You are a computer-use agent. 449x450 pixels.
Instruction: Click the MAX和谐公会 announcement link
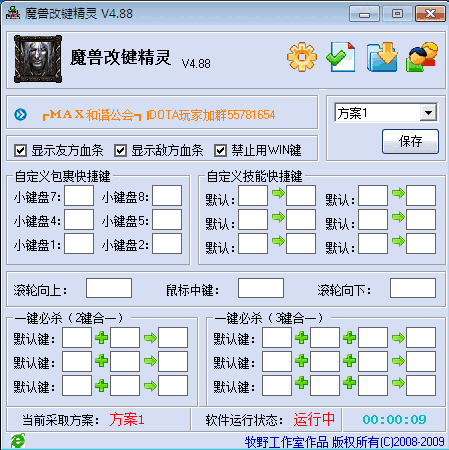pos(159,115)
